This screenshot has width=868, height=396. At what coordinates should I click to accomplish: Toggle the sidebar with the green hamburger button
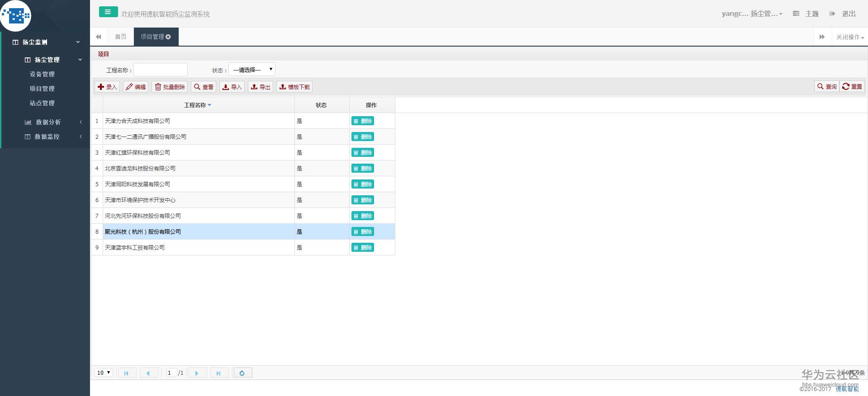(x=108, y=12)
